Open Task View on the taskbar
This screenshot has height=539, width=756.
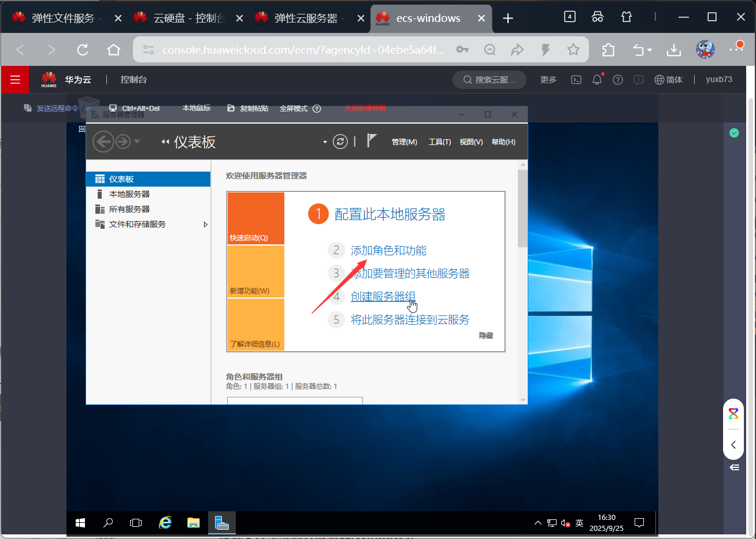tap(136, 523)
